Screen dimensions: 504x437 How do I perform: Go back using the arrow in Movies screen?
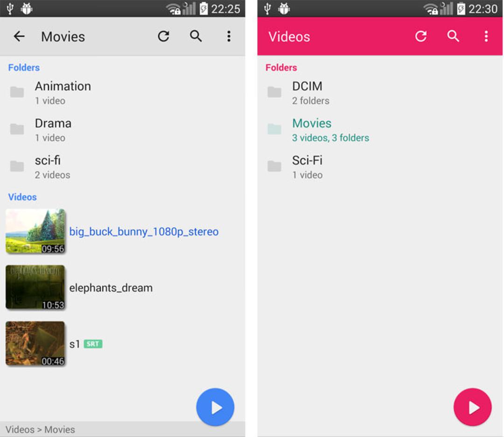pos(19,36)
